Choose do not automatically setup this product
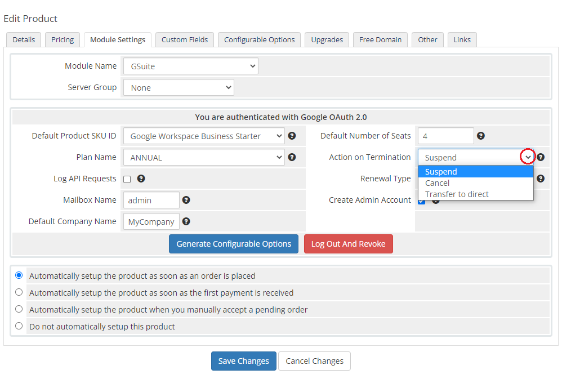Viewport: 562px width, 392px height. point(19,326)
